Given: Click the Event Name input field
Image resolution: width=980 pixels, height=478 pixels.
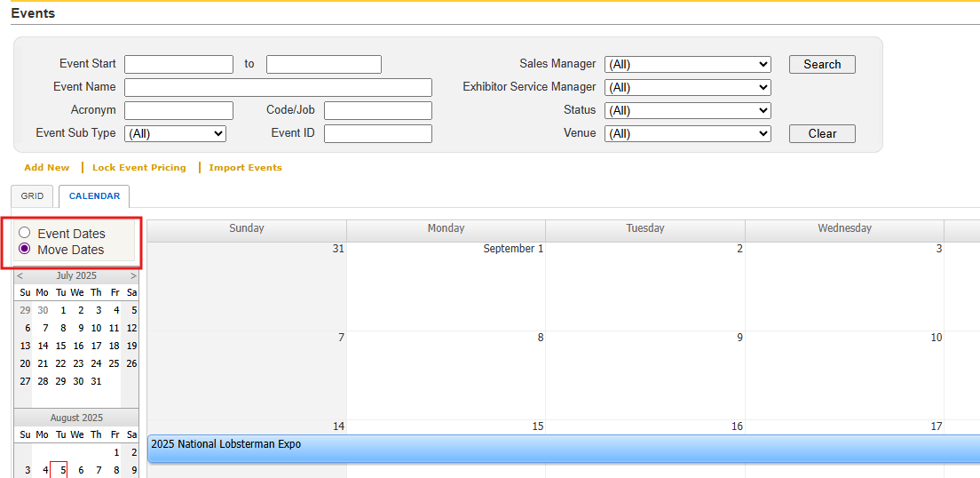Looking at the screenshot, I should [x=278, y=87].
